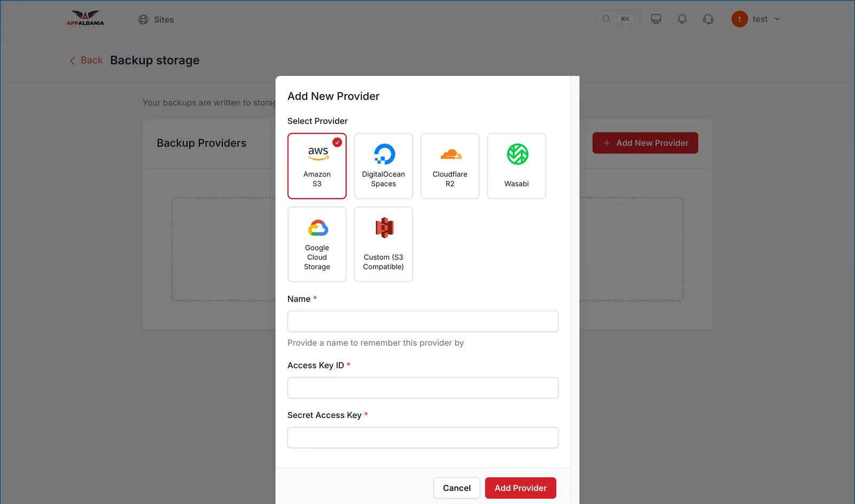Click the 'Add New Provider' dialog title

(x=333, y=96)
